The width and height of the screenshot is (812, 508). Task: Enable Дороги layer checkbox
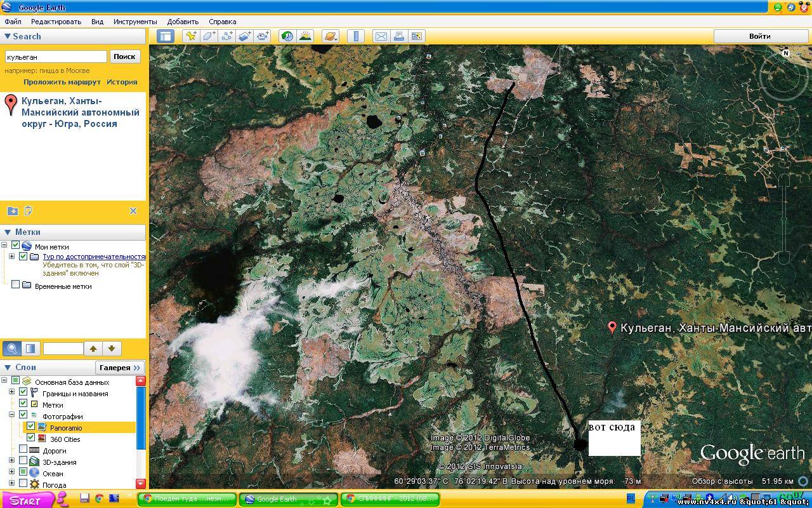tap(23, 450)
